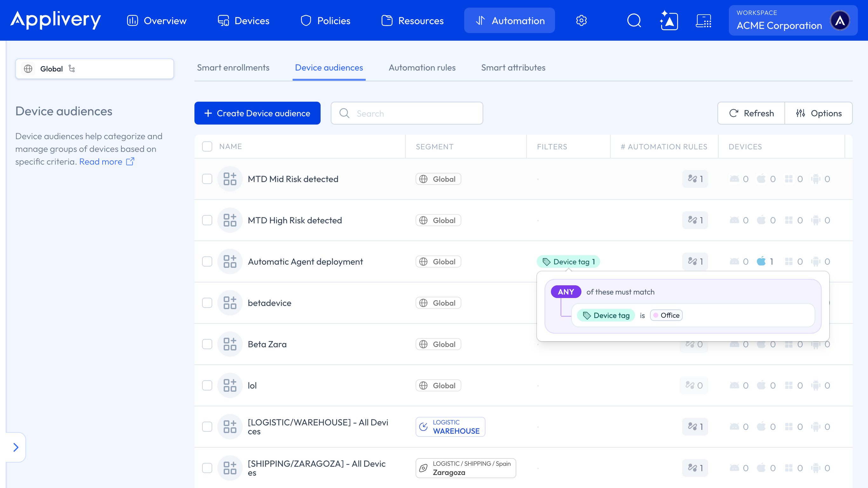Open the AI assistant sparkle icon

click(x=668, y=21)
